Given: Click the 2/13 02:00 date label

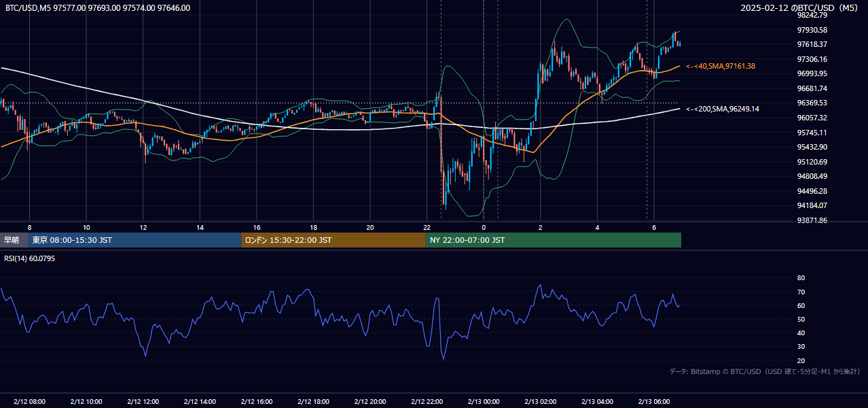Looking at the screenshot, I should pyautogui.click(x=540, y=401).
